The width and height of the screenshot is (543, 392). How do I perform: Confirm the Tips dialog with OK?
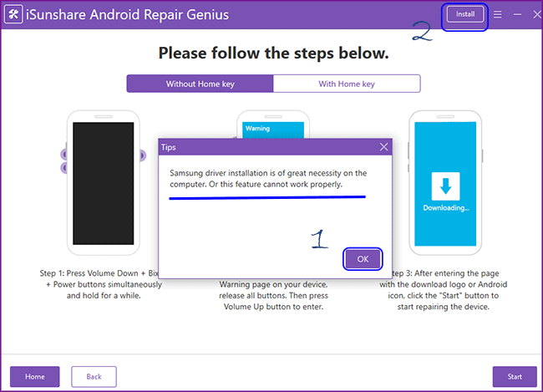point(363,259)
